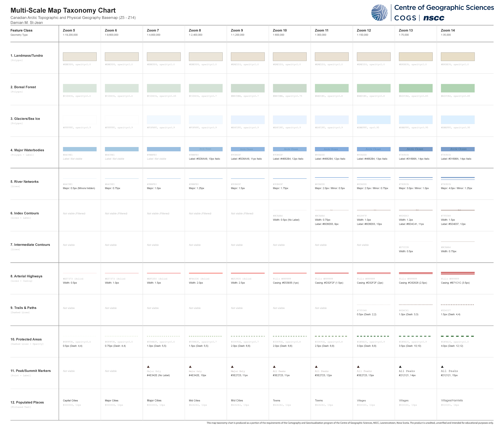Click the Zoom 14 Arterial Highways line sample
Viewport: 504px width, 441px height.
pos(458,273)
